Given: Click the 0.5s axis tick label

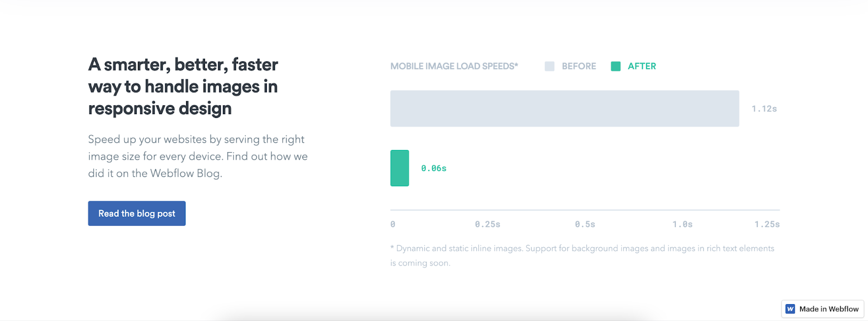Looking at the screenshot, I should 585,224.
